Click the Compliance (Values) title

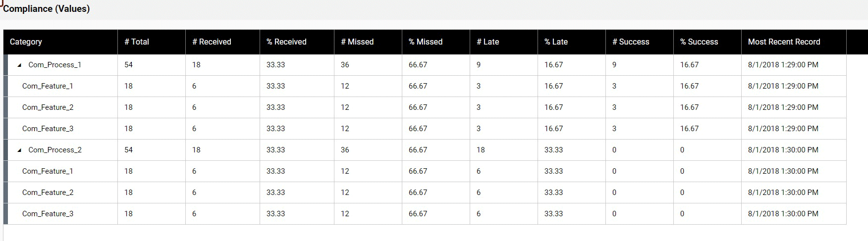[x=46, y=9]
